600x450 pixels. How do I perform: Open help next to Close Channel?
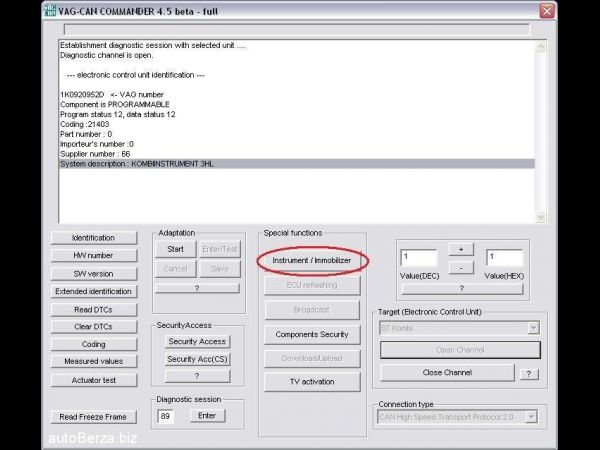(x=529, y=374)
